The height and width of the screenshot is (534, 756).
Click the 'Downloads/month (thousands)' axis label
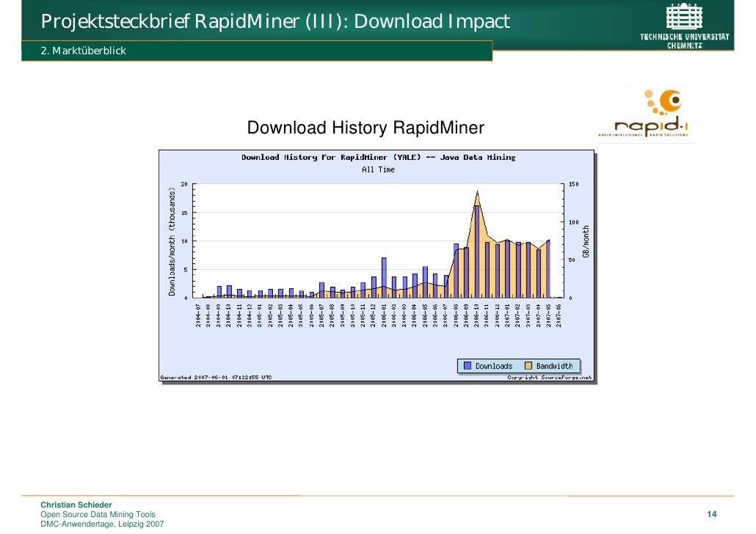[172, 241]
